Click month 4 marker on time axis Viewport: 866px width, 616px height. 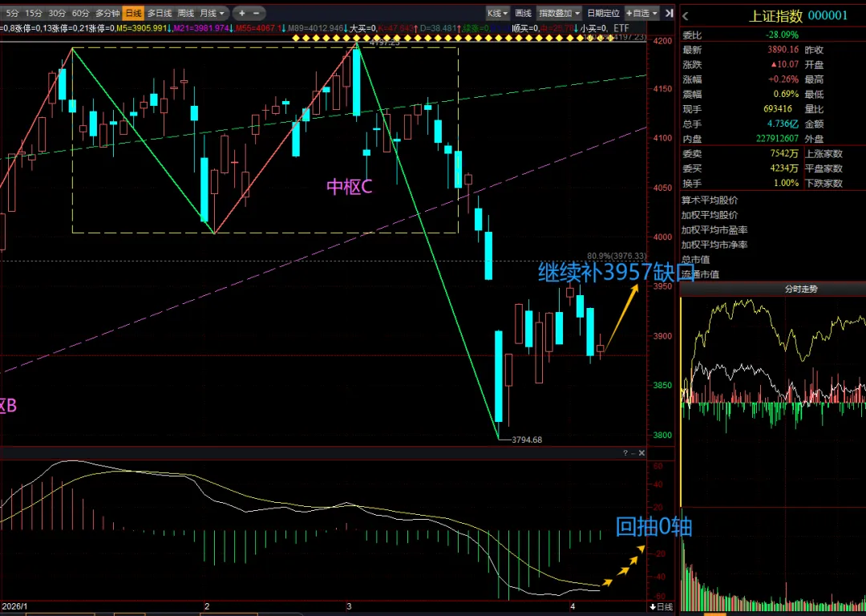(x=573, y=606)
